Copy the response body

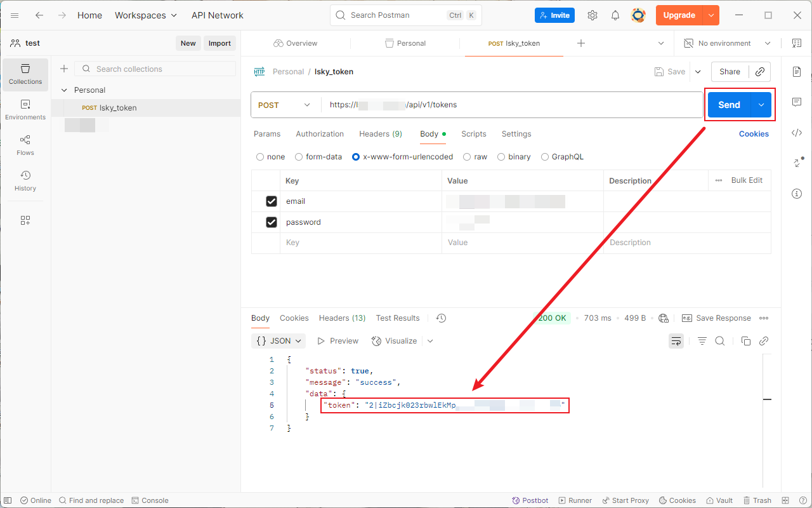click(x=746, y=341)
